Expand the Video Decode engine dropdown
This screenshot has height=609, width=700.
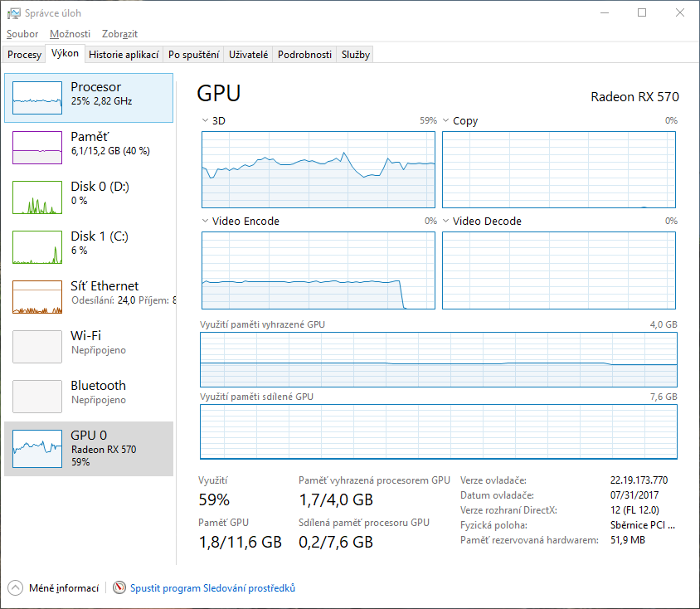(x=446, y=222)
